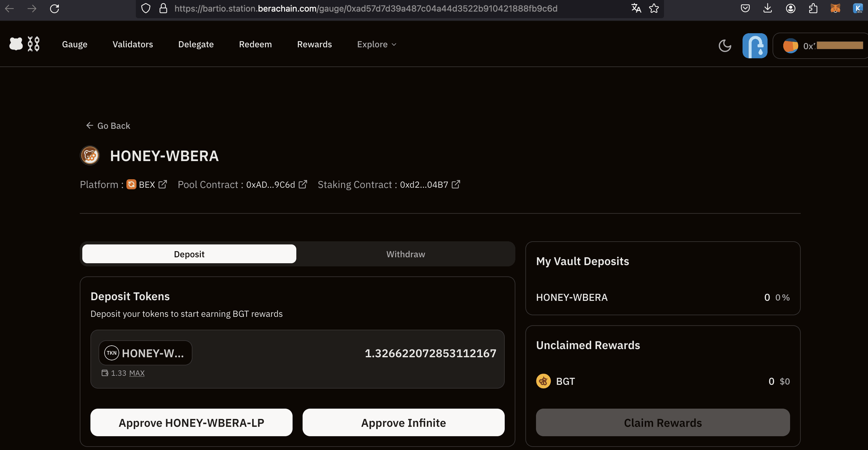
Task: Open the Pool Contract external link icon
Action: pos(303,185)
